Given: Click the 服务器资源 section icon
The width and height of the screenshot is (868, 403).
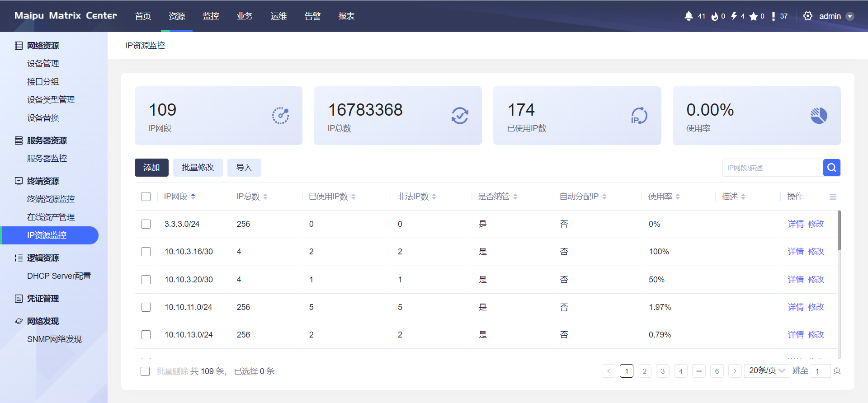Looking at the screenshot, I should [19, 141].
